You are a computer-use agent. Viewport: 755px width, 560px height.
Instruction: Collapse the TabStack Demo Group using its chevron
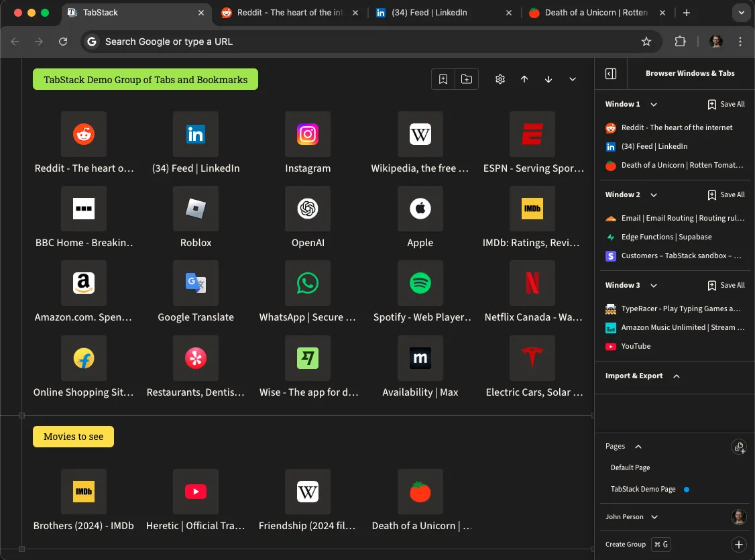573,79
